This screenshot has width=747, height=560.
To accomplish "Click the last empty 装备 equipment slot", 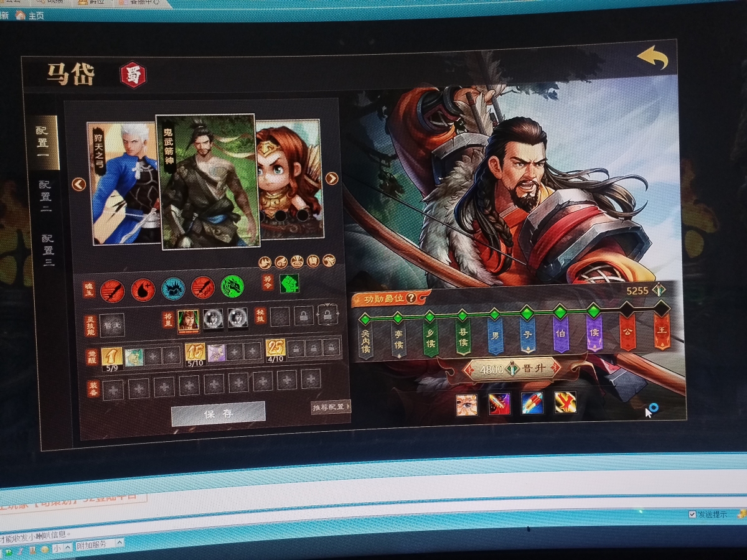I will (x=310, y=378).
